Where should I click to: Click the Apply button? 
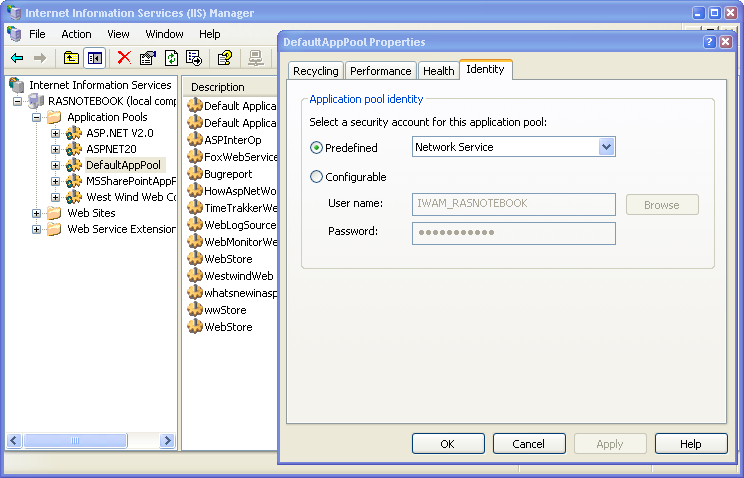(x=610, y=444)
